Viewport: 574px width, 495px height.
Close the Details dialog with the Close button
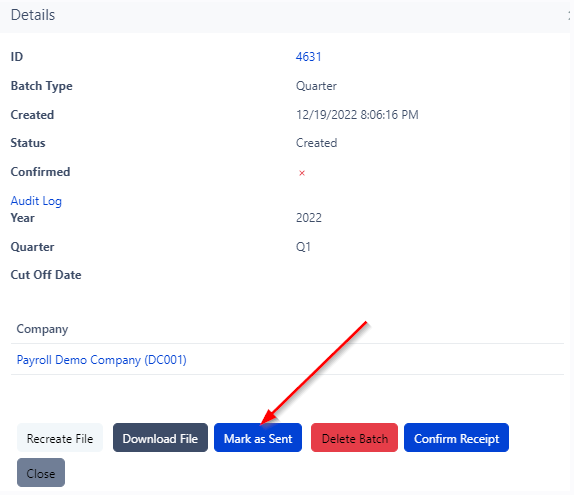point(41,473)
